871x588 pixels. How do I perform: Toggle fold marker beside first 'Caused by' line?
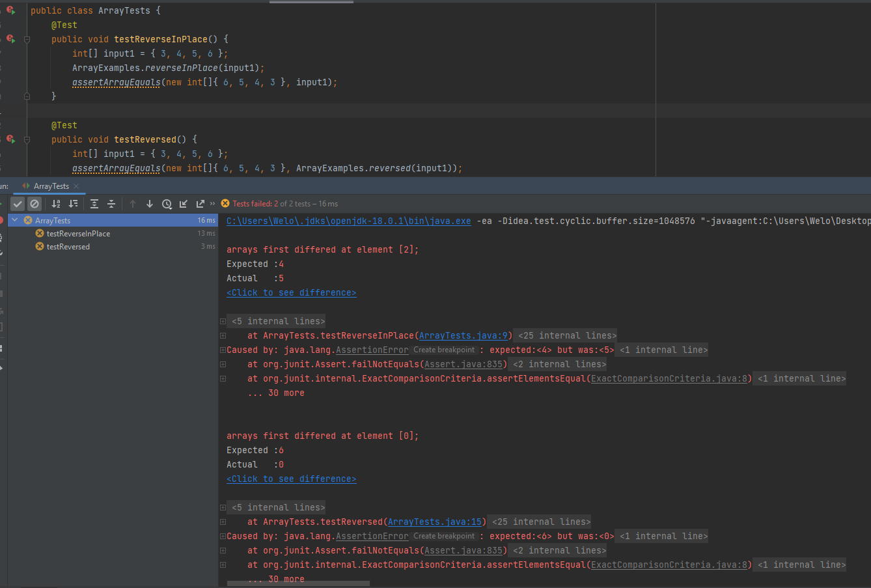[223, 350]
